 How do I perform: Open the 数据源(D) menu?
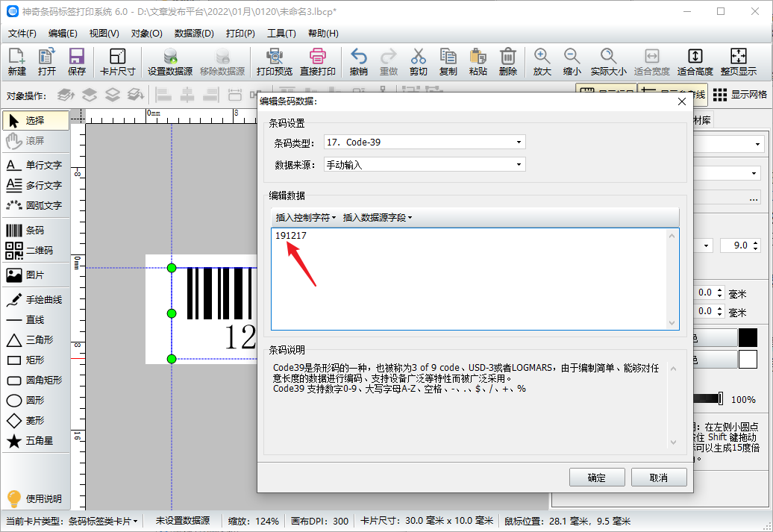[194, 34]
